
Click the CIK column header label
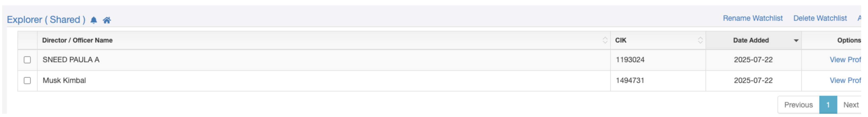[620, 40]
